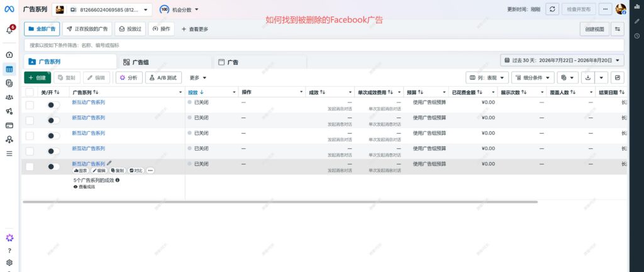644x272 pixels.
Task: Click the A/B 测试 button
Action: tap(164, 77)
